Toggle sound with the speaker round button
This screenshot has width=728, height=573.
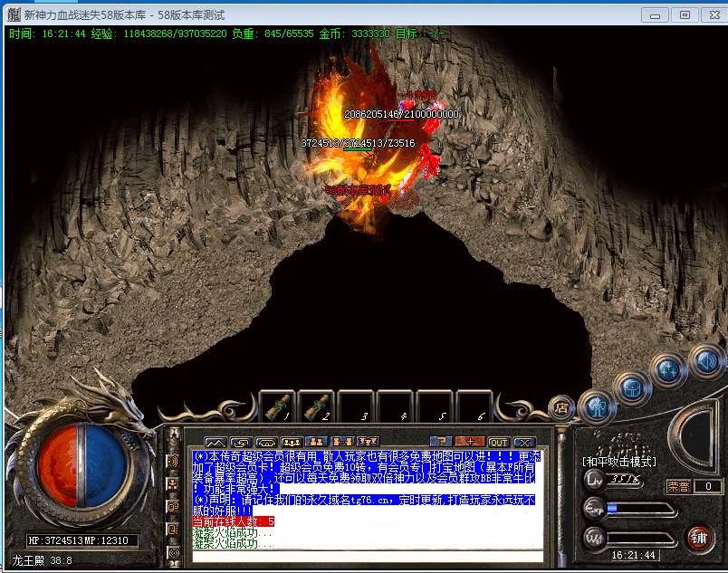tap(707, 361)
